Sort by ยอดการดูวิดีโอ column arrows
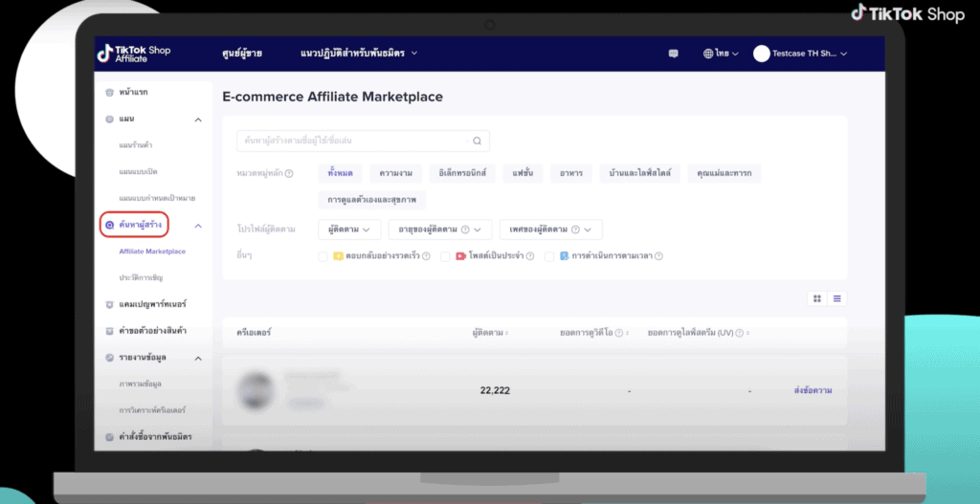 pyautogui.click(x=627, y=334)
